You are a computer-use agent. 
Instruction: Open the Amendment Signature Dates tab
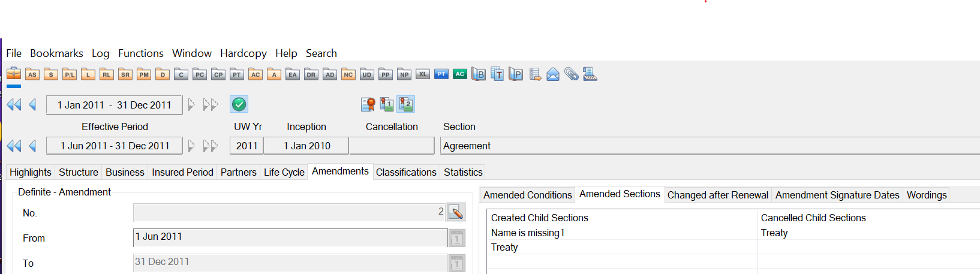click(837, 195)
